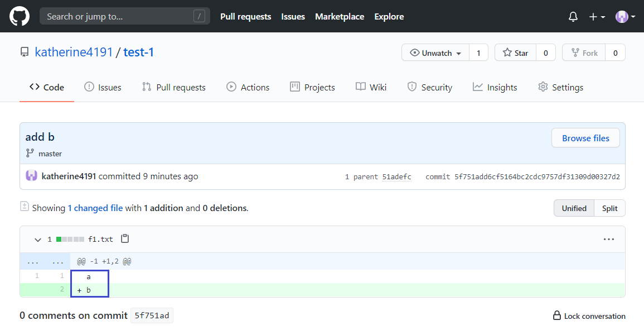Click the slash shortcut key hint
The width and height of the screenshot is (644, 330).
tap(199, 16)
